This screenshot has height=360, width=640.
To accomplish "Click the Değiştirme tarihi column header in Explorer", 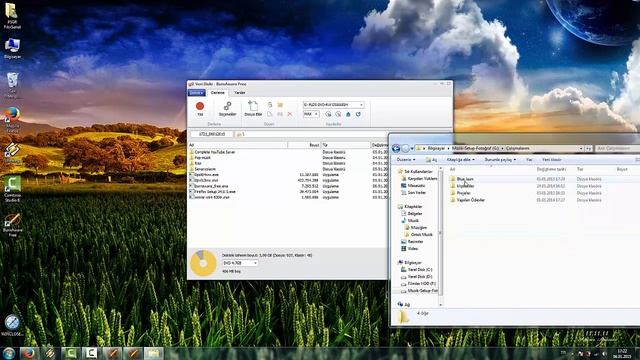I will 551,169.
